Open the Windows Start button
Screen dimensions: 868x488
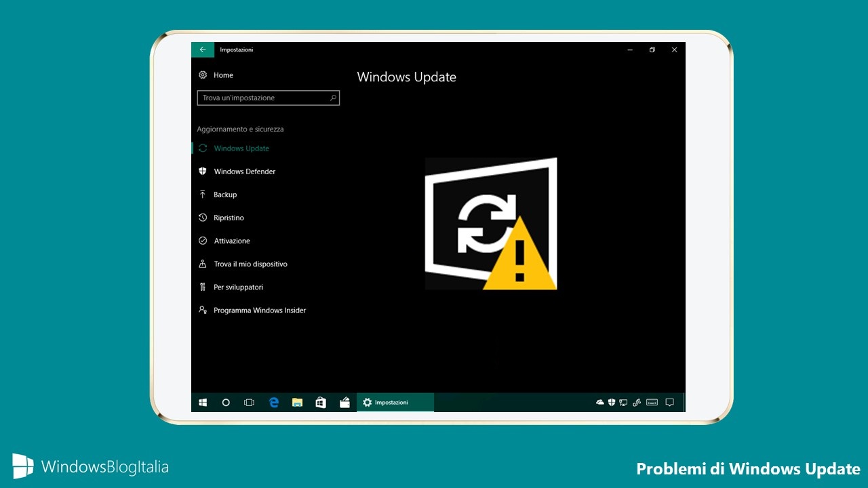[x=203, y=403]
